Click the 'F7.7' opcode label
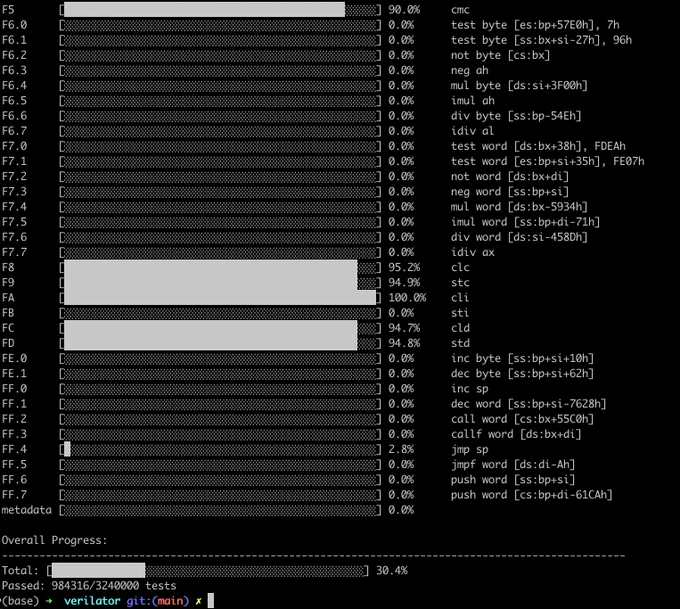The width and height of the screenshot is (680, 609). point(14,252)
